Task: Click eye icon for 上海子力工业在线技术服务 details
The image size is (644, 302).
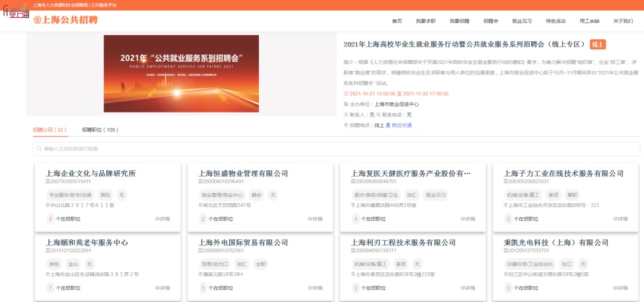Action: click(x=615, y=219)
